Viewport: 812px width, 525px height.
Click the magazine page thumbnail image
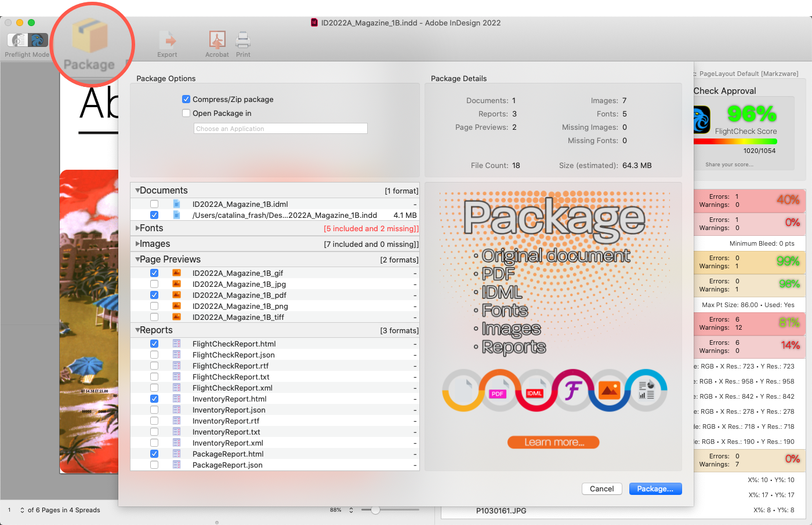click(89, 322)
